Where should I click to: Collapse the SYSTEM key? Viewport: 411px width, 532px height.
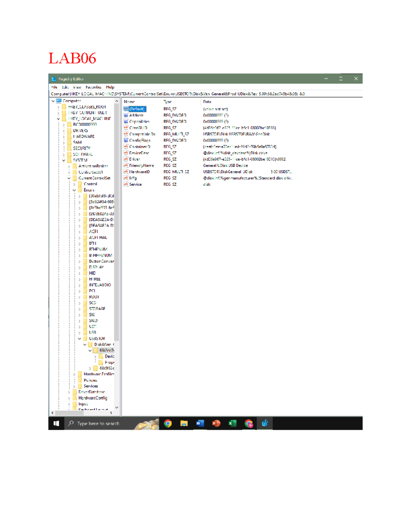click(64, 160)
